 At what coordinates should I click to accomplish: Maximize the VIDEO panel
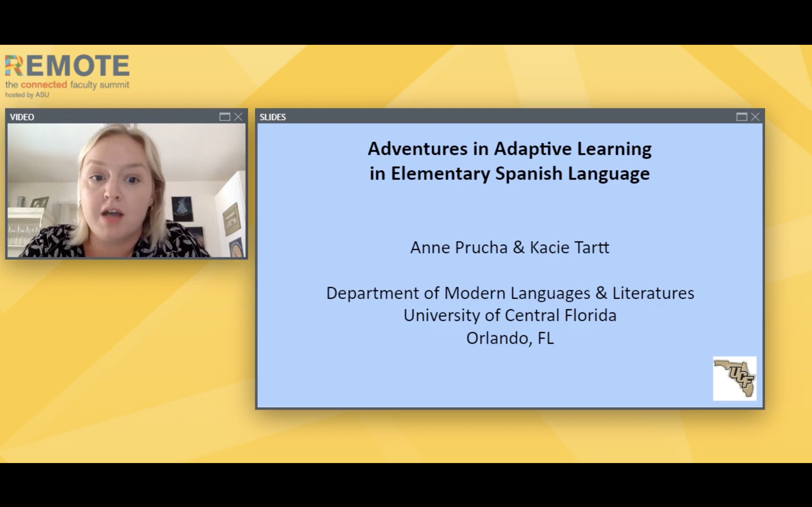click(224, 117)
